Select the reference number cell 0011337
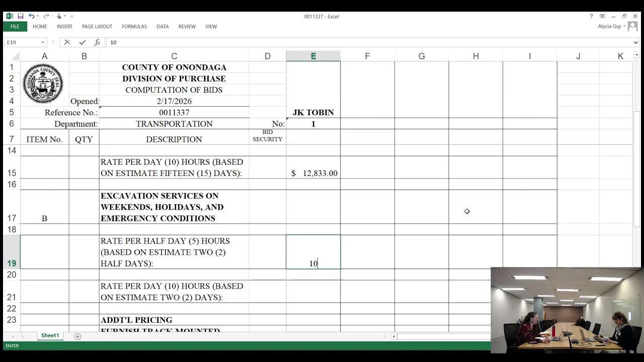This screenshot has width=644, height=362. click(x=174, y=113)
